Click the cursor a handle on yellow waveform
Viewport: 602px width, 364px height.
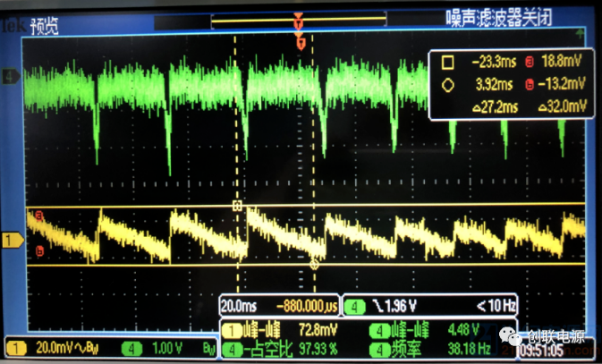(38, 215)
